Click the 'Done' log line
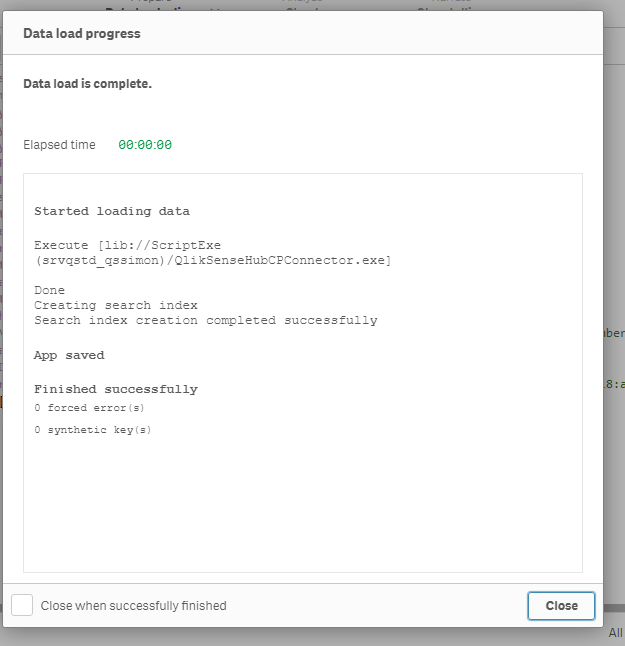Image resolution: width=625 pixels, height=646 pixels. tap(49, 290)
